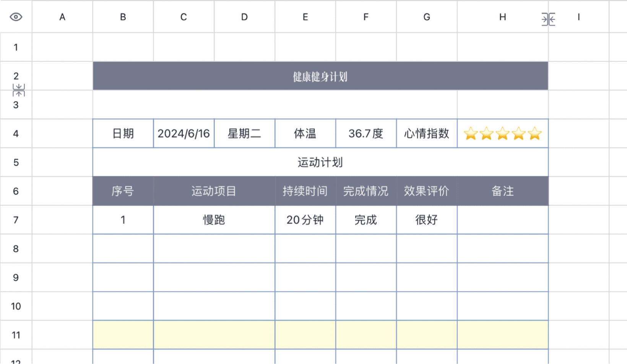Select row 2 header
This screenshot has width=627, height=364.
tap(16, 76)
